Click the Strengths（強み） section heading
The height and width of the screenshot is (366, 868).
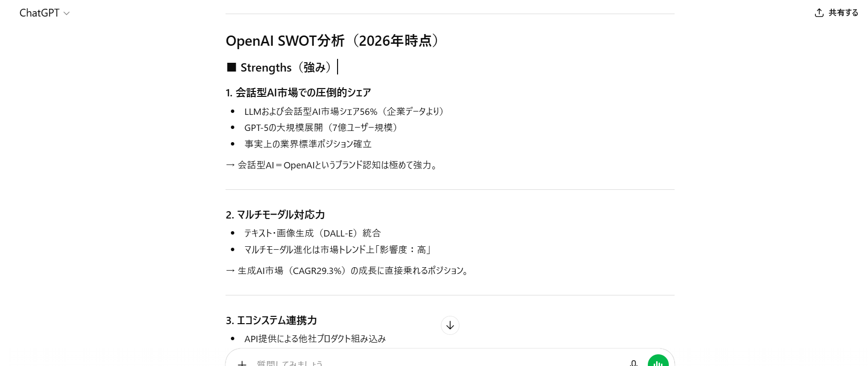(285, 68)
